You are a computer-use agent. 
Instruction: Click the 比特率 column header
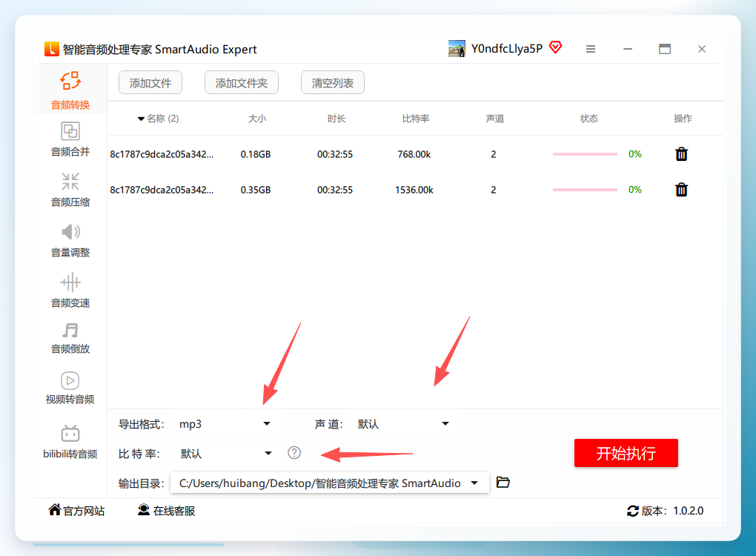coord(416,119)
